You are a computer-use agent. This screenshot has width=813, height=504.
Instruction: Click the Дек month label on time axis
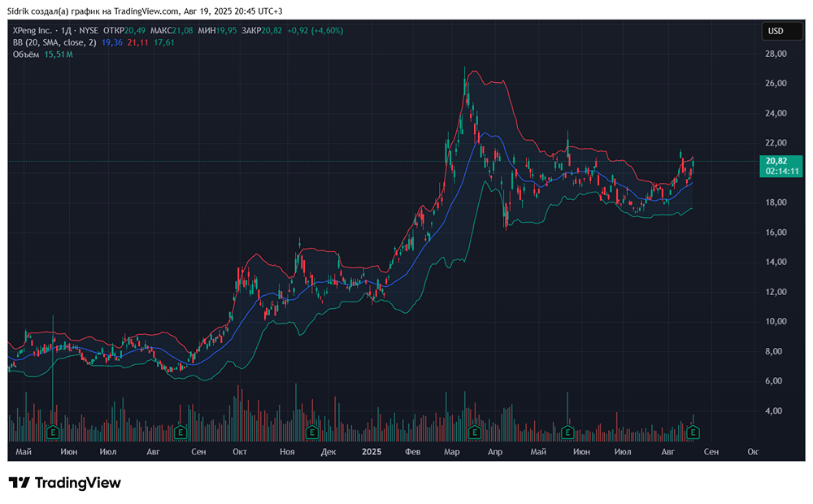tap(328, 452)
